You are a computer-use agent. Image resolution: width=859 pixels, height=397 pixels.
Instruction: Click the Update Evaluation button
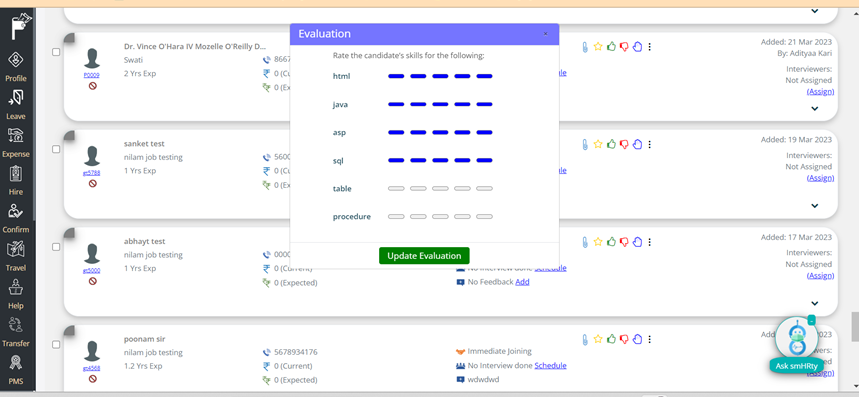point(424,256)
